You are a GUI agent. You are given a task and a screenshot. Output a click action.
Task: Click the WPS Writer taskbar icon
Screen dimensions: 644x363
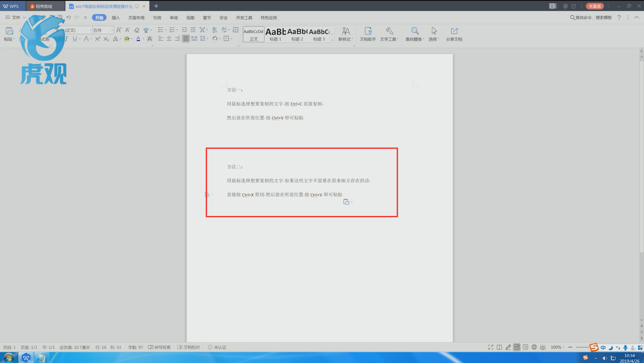click(26, 358)
